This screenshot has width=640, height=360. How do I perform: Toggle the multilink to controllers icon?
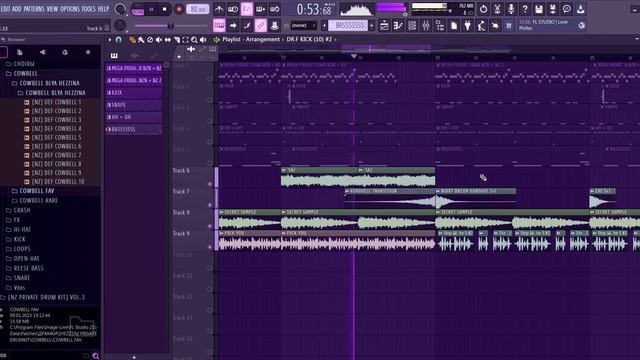(260, 26)
